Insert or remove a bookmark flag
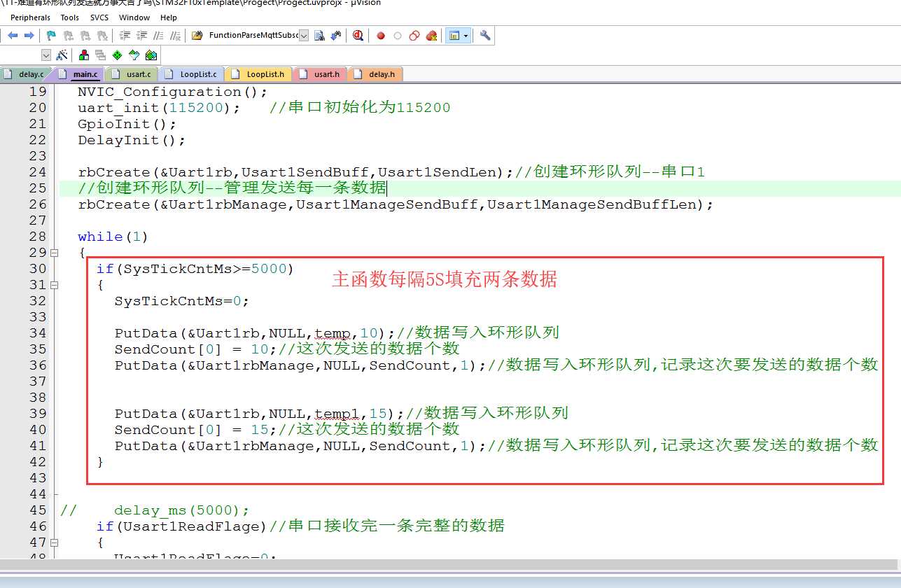Screen dimensions: 901x588 pos(51,36)
